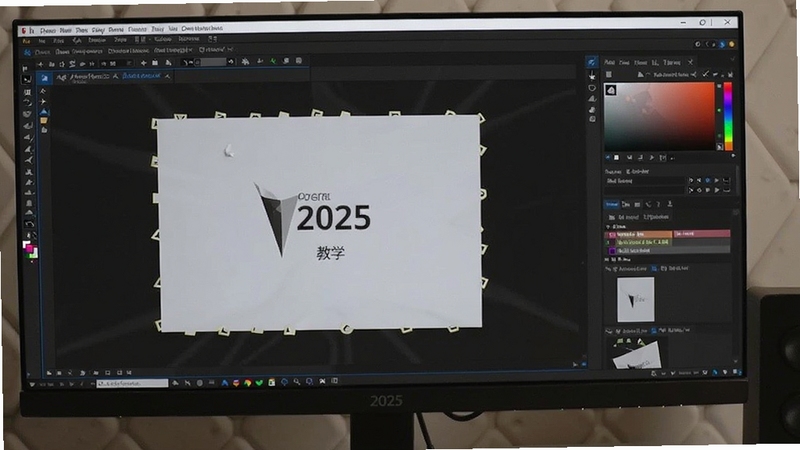Screen dimensions: 800x450
Task: Close the color panel with its X button
Action: click(x=690, y=62)
